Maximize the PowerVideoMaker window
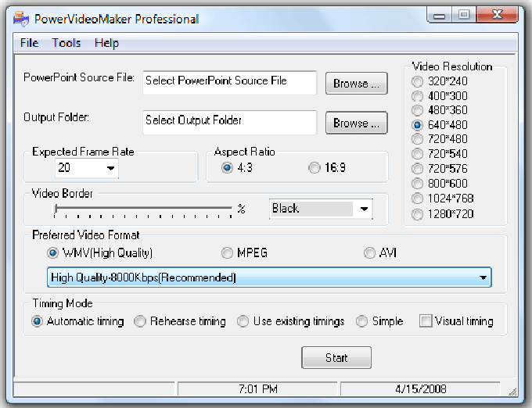The image size is (532, 408). (x=464, y=15)
